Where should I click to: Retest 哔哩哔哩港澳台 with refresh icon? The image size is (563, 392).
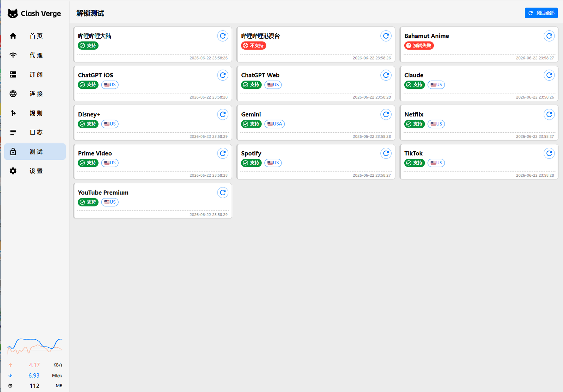386,36
